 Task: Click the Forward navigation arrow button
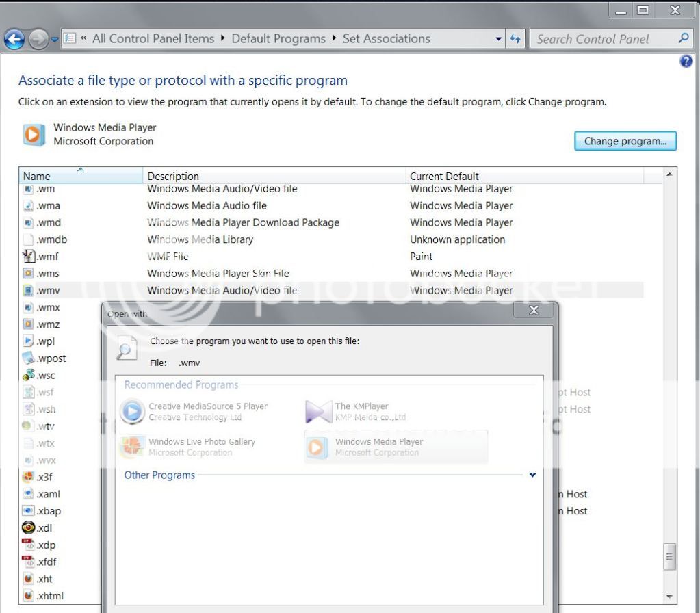(x=38, y=39)
